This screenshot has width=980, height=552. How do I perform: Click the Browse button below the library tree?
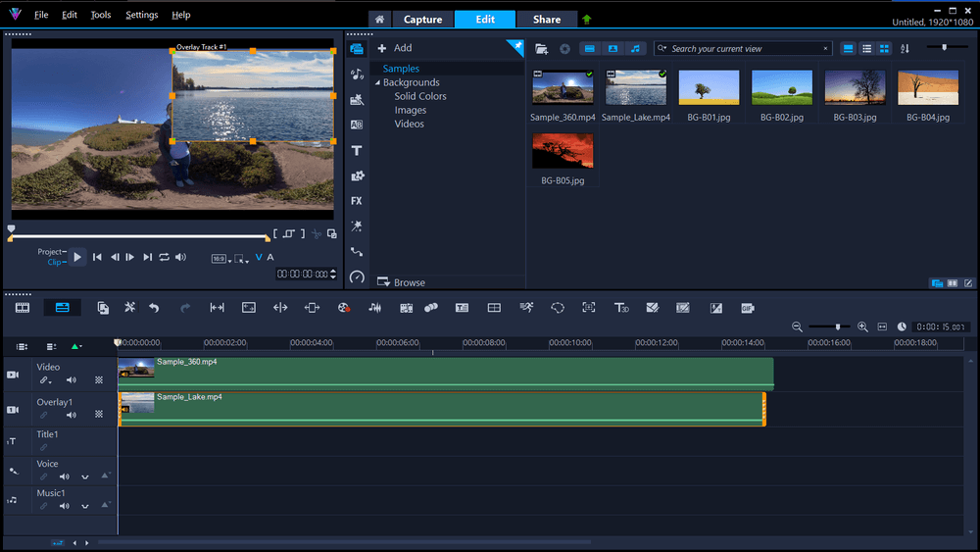click(x=402, y=282)
